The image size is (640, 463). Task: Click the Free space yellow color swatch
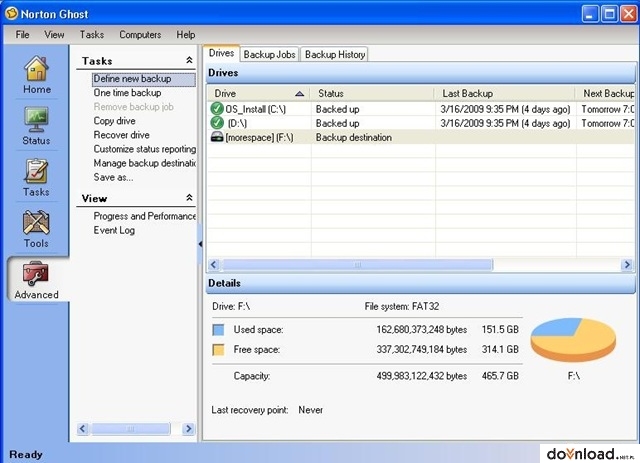pos(218,350)
